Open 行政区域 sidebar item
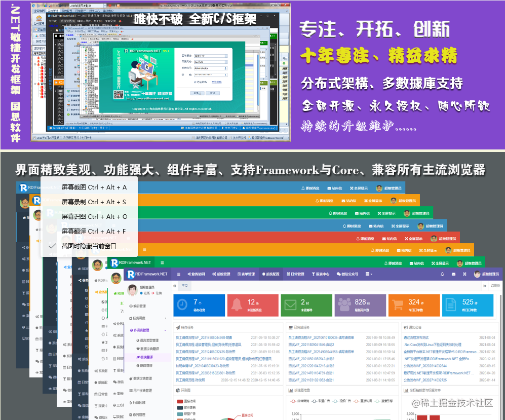The height and width of the screenshot is (420, 505). click(x=138, y=403)
